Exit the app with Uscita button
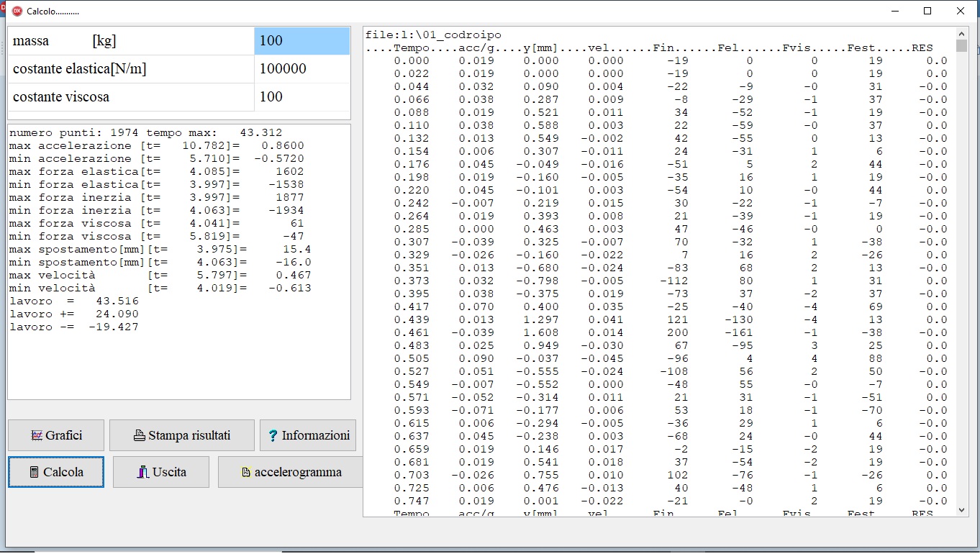 [x=161, y=473]
